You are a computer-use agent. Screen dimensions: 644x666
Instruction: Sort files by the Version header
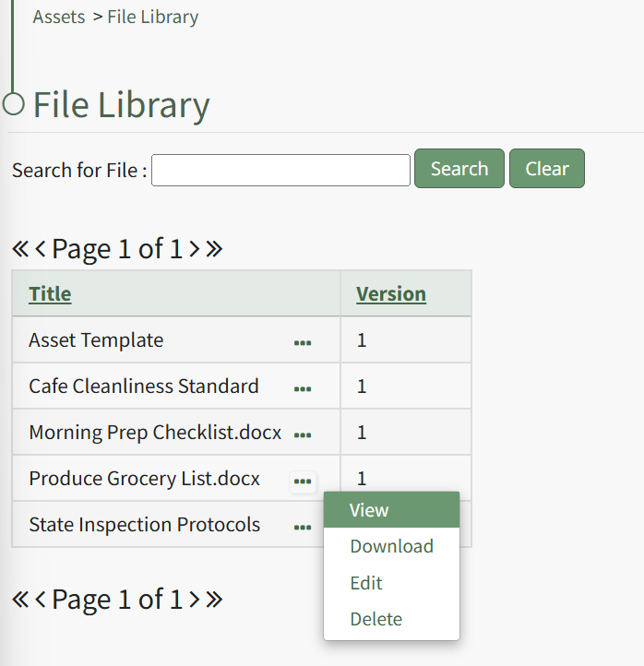391,294
